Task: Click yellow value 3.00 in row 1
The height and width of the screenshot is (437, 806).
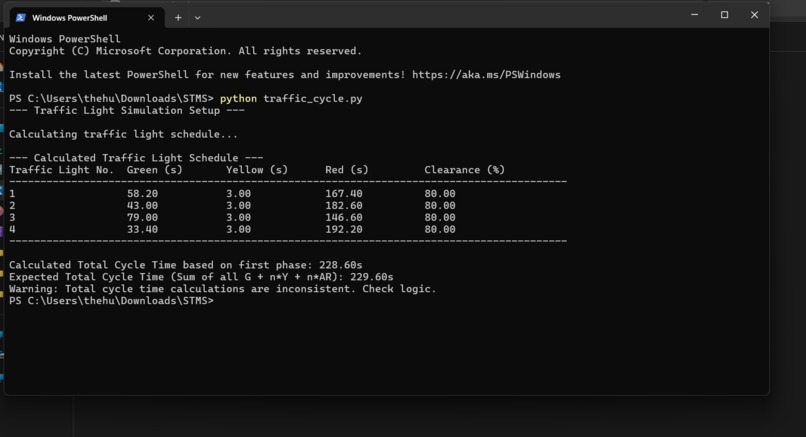Action: (x=239, y=194)
